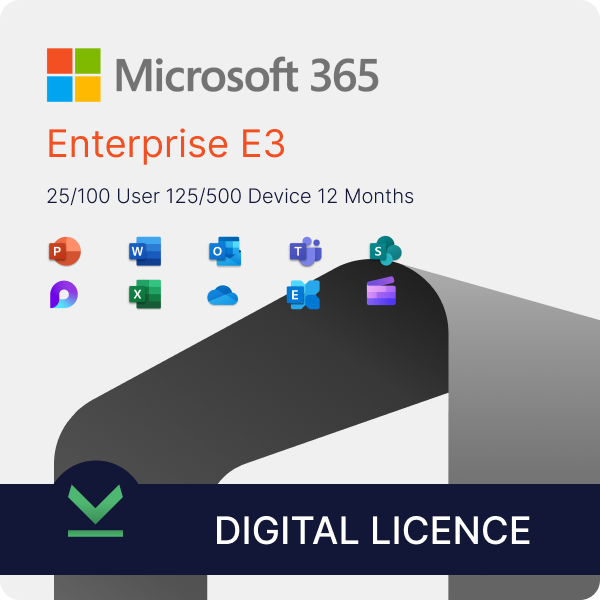The height and width of the screenshot is (600, 600).
Task: Click the Excel app icon
Action: 145,294
